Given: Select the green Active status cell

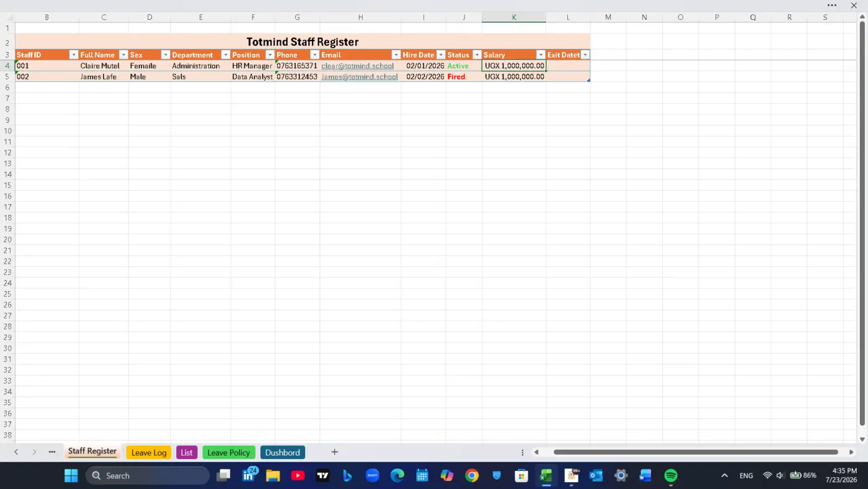Looking at the screenshot, I should (464, 66).
